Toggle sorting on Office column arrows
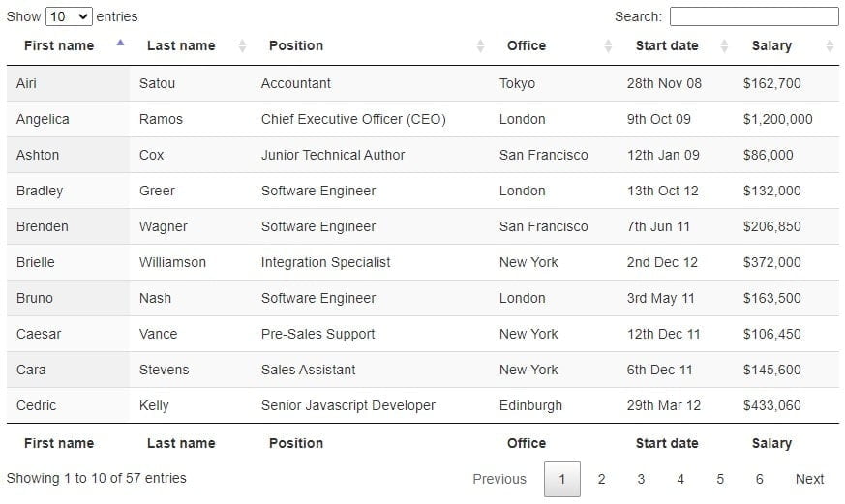The image size is (845, 504). coord(608,45)
